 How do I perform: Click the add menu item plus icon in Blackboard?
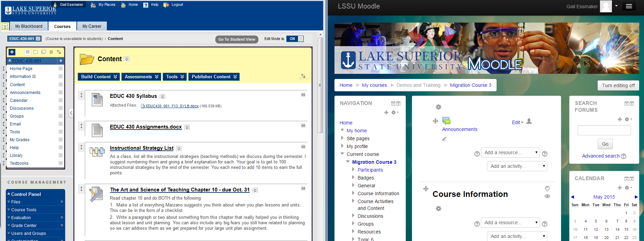12,52
